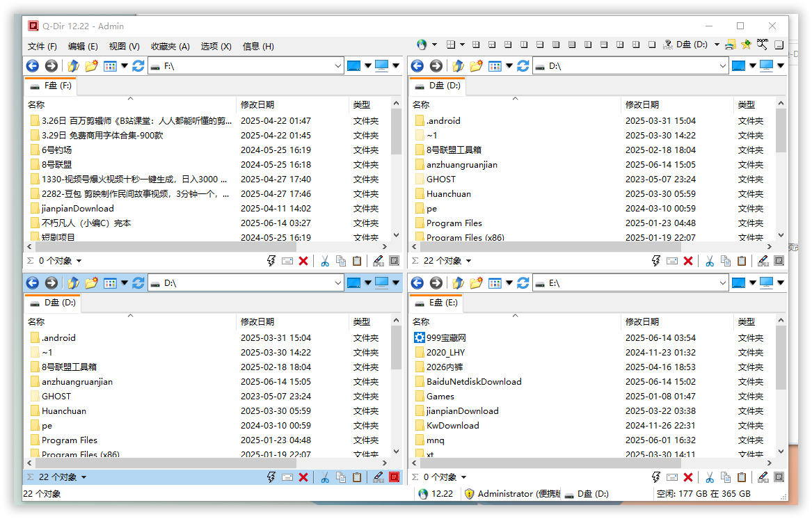
Task: Open the 信息 (H) menu
Action: [x=258, y=46]
